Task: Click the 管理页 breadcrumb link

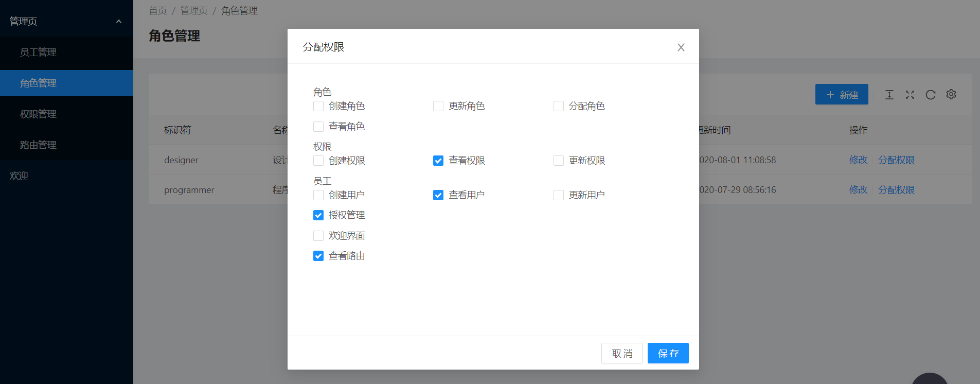Action: click(x=194, y=11)
